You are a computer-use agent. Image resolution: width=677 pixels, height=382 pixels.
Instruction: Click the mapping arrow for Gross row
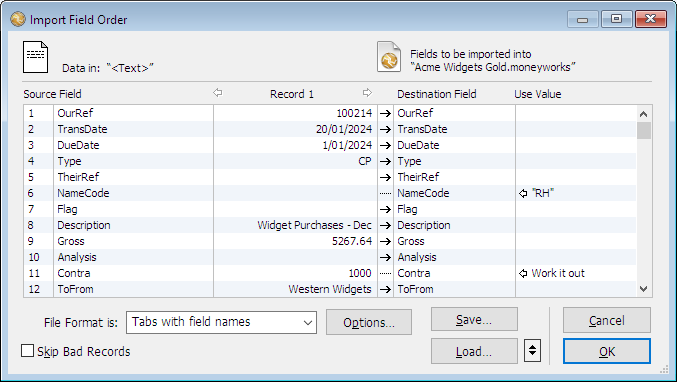pos(385,241)
